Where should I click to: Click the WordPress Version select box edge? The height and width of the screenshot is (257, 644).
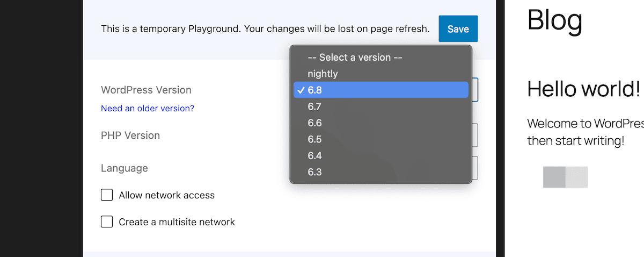pyautogui.click(x=475, y=90)
